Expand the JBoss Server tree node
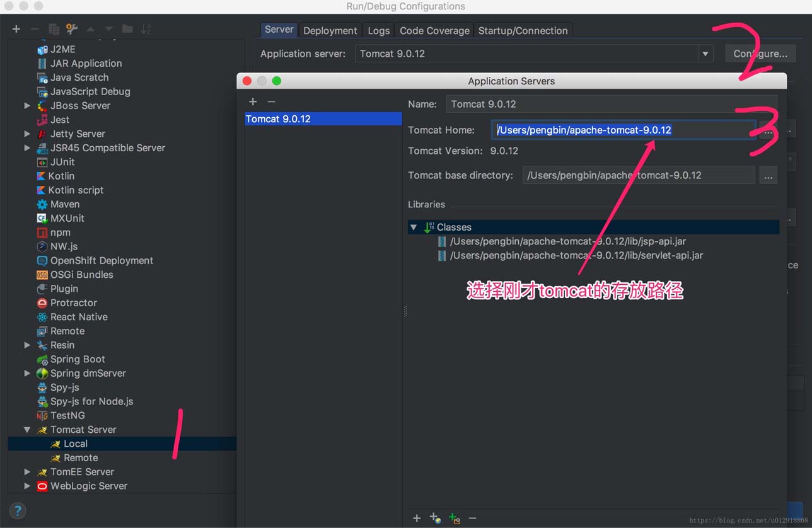812x528 pixels. (27, 106)
